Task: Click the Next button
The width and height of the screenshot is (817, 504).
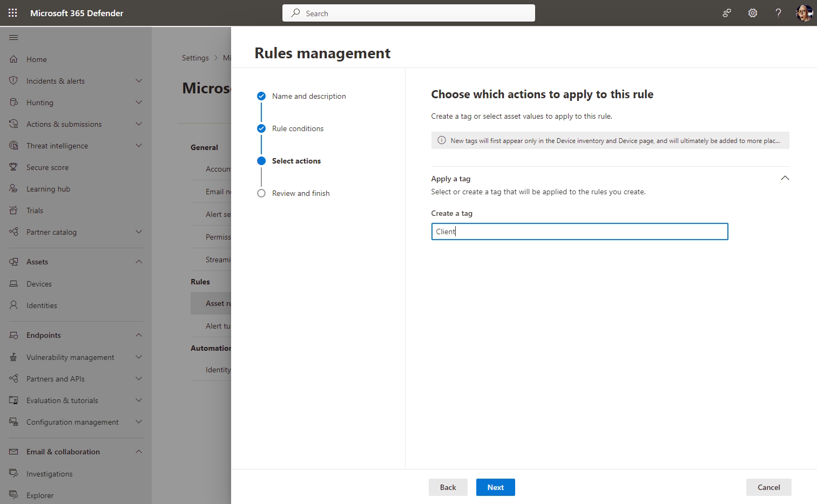Action: [x=495, y=487]
